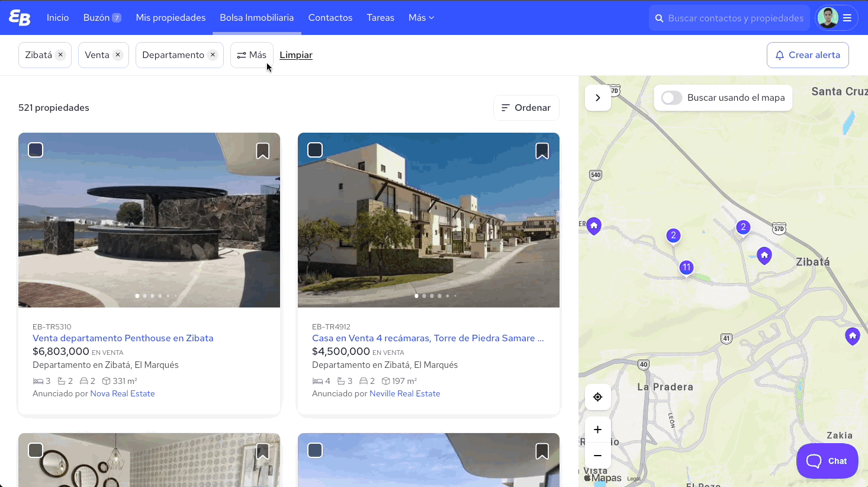Remove the Zibatá filter chip

click(x=60, y=55)
